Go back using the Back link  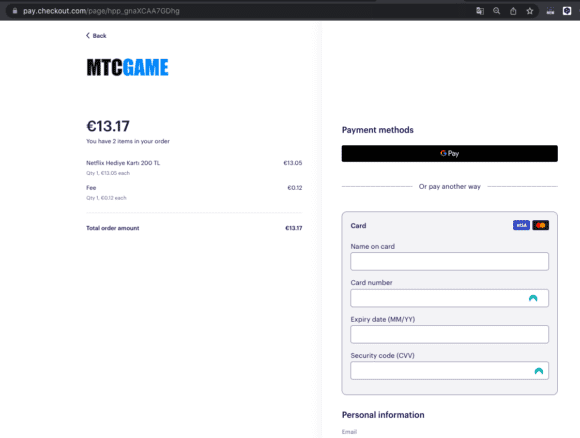96,36
